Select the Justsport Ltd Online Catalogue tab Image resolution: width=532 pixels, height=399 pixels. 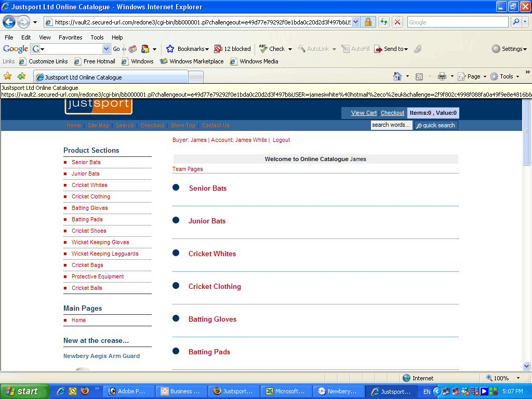110,77
